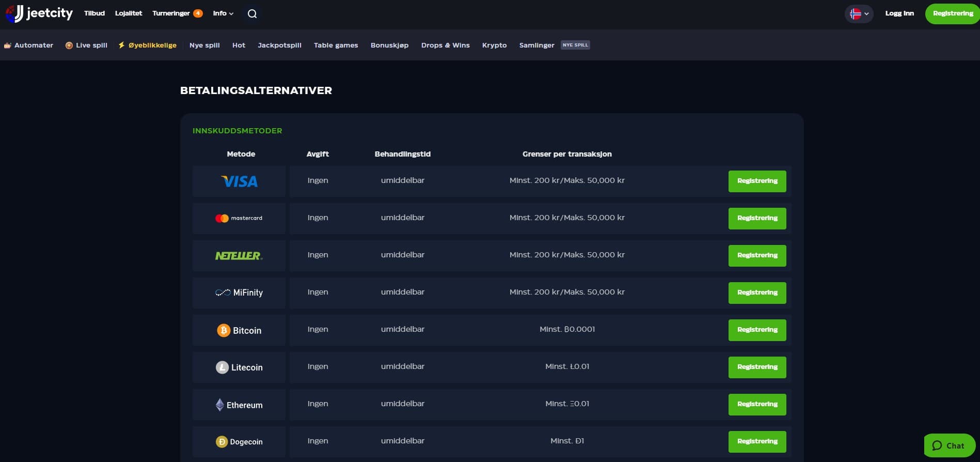Image resolution: width=980 pixels, height=462 pixels.
Task: Click the Avgift column header
Action: [318, 154]
